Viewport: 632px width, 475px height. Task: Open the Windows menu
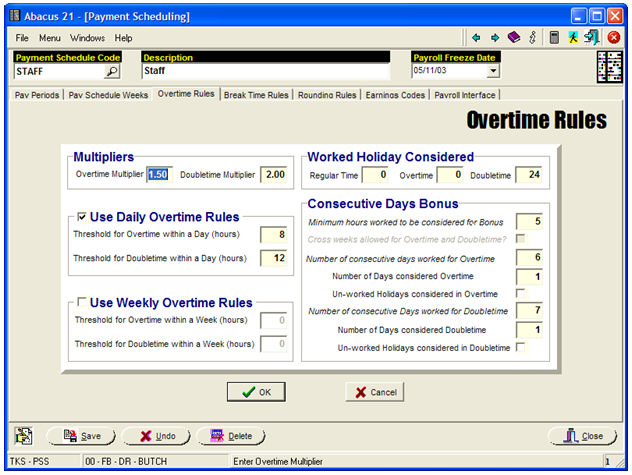pyautogui.click(x=87, y=37)
